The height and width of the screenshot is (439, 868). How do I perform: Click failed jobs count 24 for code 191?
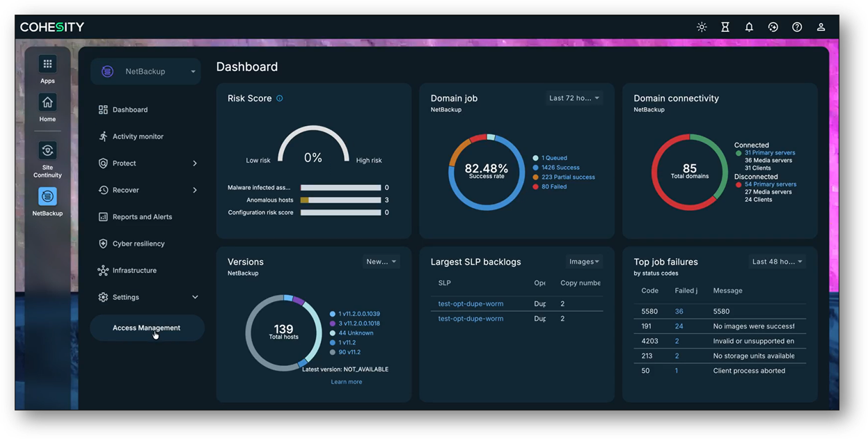[x=679, y=326]
